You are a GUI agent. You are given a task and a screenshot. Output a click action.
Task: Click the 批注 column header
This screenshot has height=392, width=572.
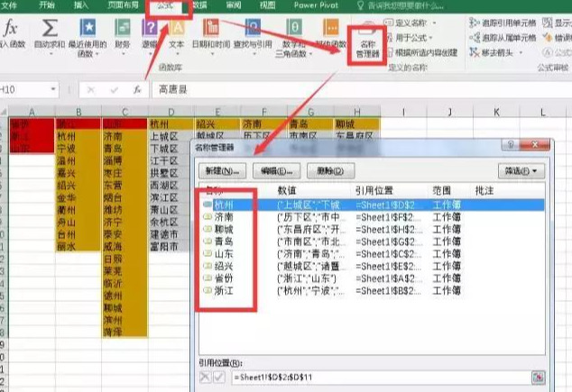pos(484,190)
